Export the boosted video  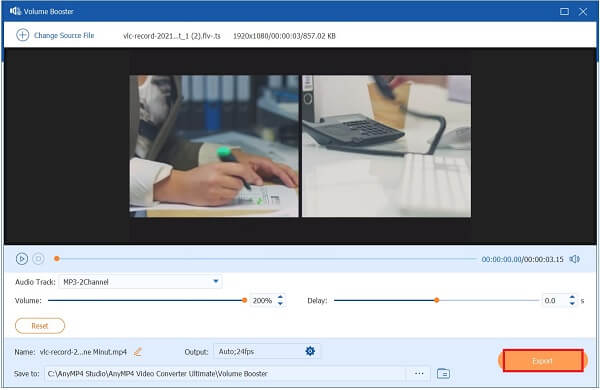(x=543, y=361)
